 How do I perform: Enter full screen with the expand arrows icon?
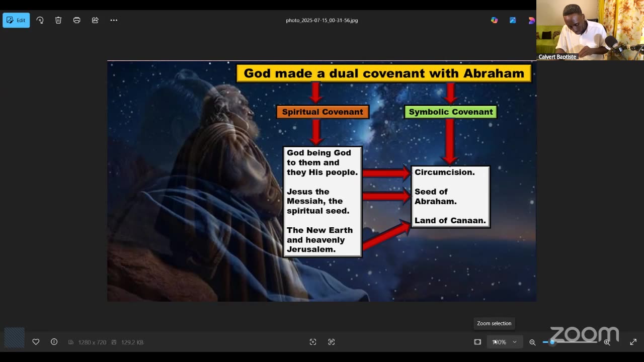point(633,342)
